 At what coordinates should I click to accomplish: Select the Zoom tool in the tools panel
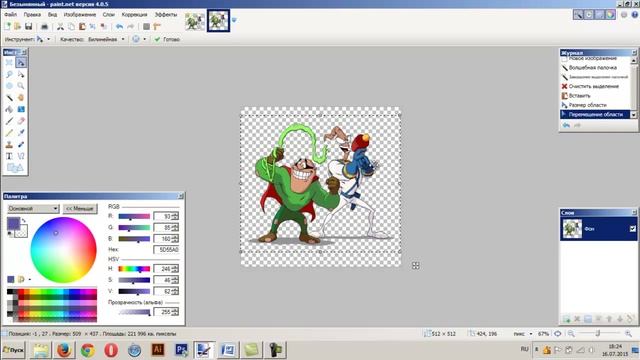[x=21, y=86]
